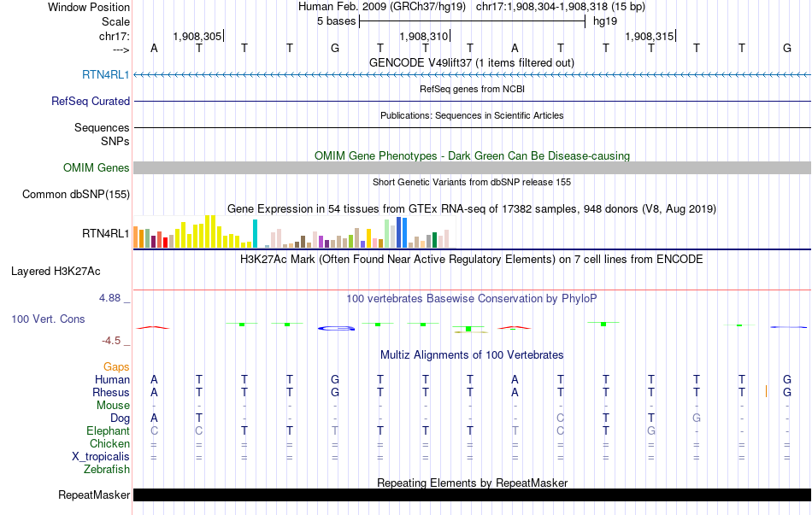This screenshot has height=515, width=812.
Task: Open the RefSeq Curated track label
Action: (91, 101)
